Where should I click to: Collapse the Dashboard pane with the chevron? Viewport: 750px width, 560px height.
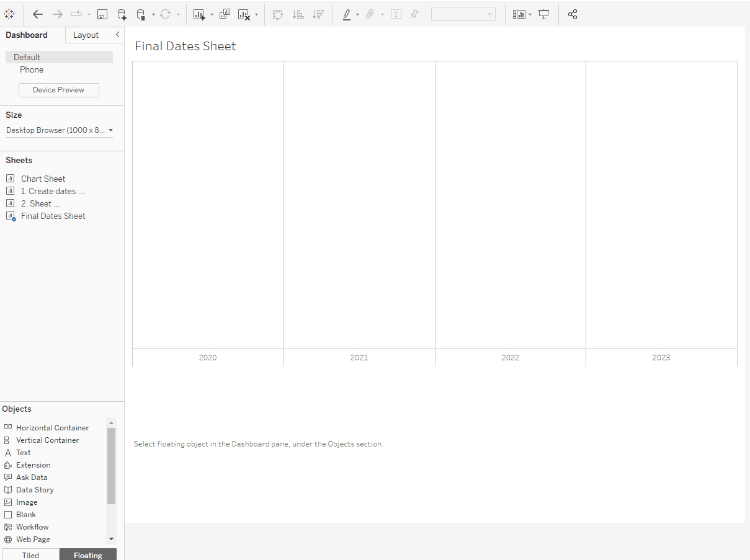tap(117, 35)
